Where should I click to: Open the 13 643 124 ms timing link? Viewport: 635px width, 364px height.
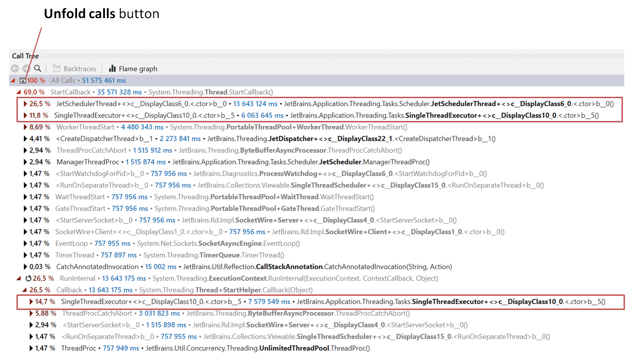click(x=255, y=104)
